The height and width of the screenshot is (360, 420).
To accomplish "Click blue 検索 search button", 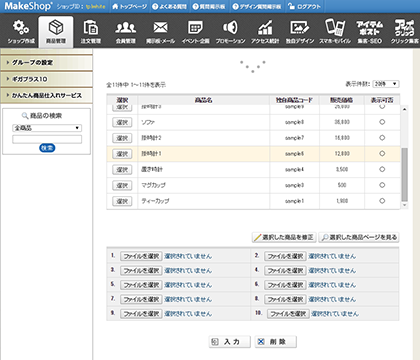I will click(x=47, y=148).
